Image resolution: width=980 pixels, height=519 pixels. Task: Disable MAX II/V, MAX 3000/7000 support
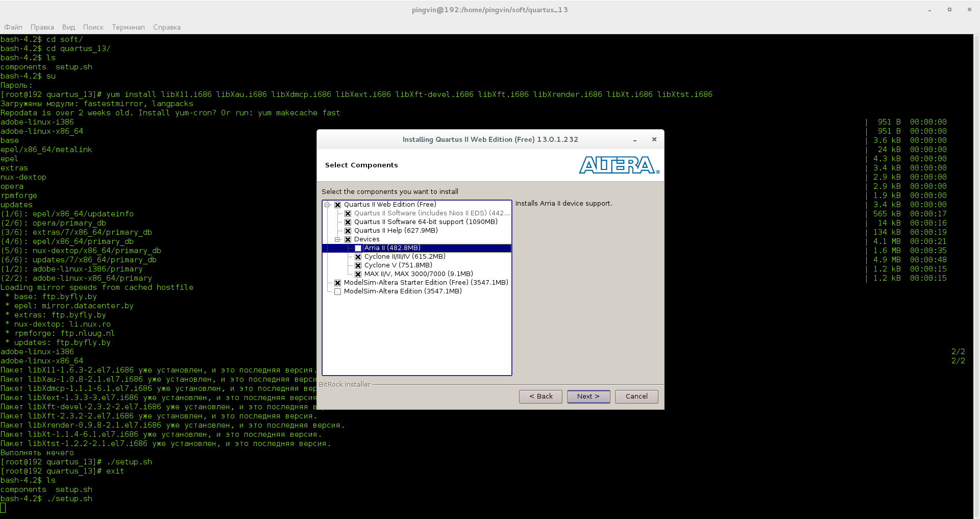point(358,274)
